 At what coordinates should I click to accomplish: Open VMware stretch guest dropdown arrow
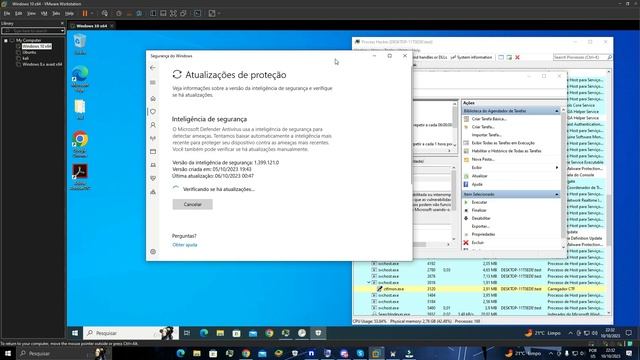point(219,13)
